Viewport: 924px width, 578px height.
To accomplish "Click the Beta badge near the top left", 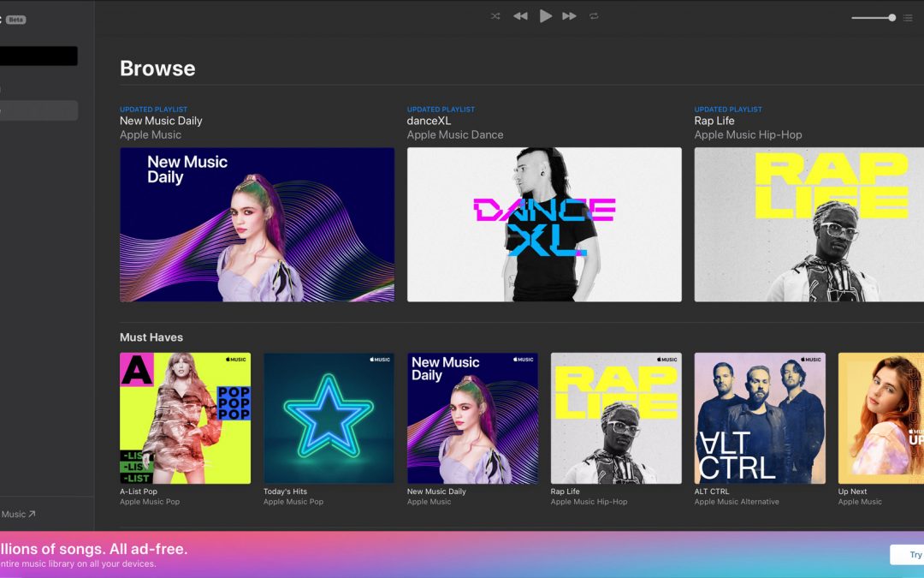I will 15,19.
